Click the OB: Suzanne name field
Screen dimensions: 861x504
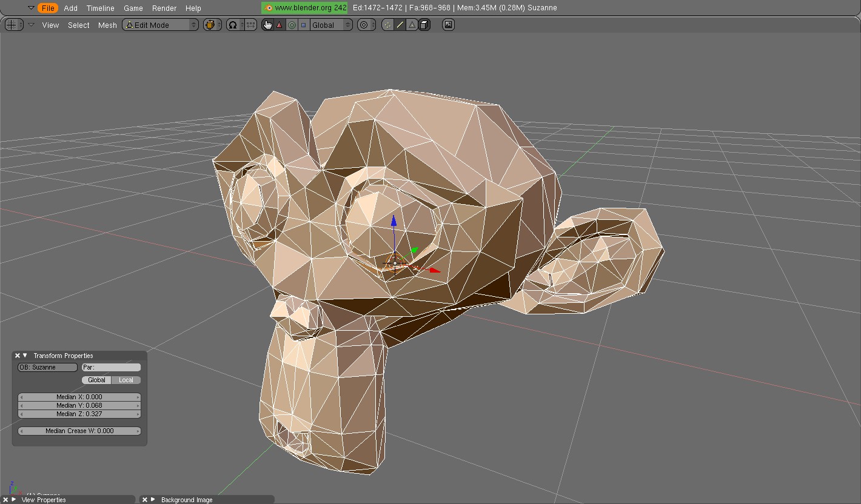tap(47, 367)
